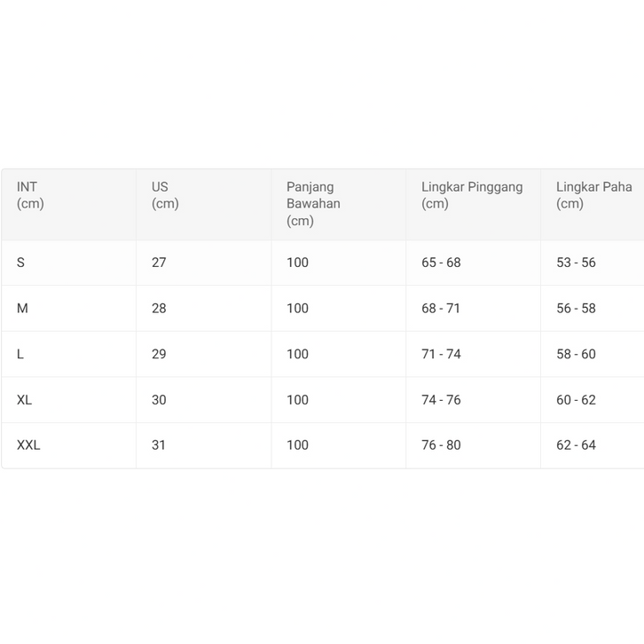Click thigh measurement 60 - 62 cell
Viewport: 644px width, 644px height.
tap(576, 400)
